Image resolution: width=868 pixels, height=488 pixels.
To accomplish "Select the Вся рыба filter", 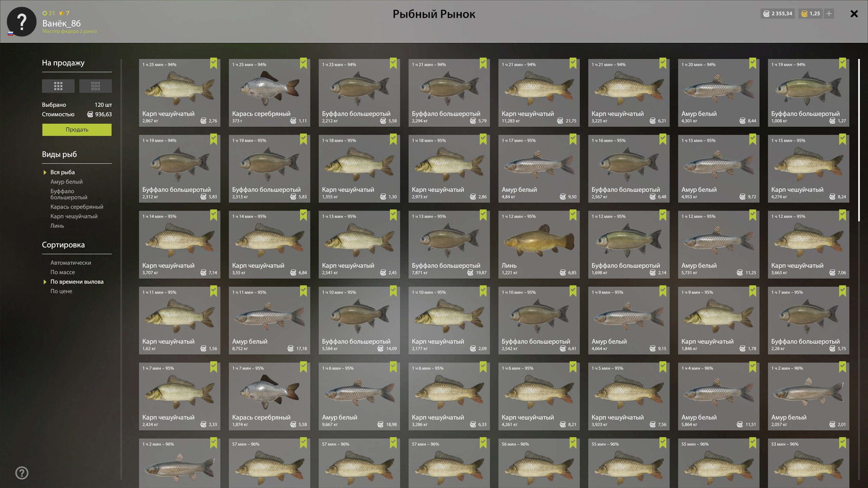I will [63, 172].
